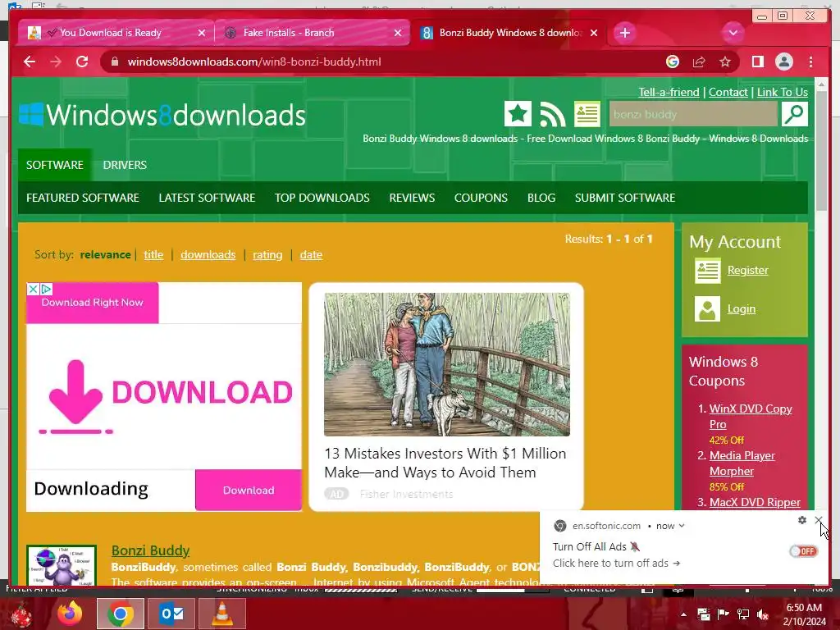Screen dimensions: 840x630
Task: Click 'Download Right Now' ad banner
Action: point(92,303)
